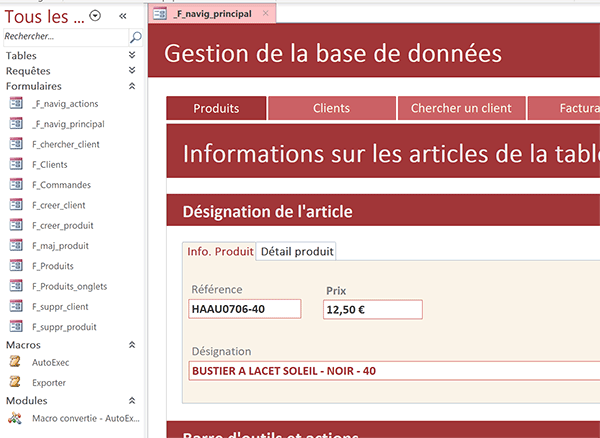Click the Modules group header label
600x438 pixels.
[26, 401]
